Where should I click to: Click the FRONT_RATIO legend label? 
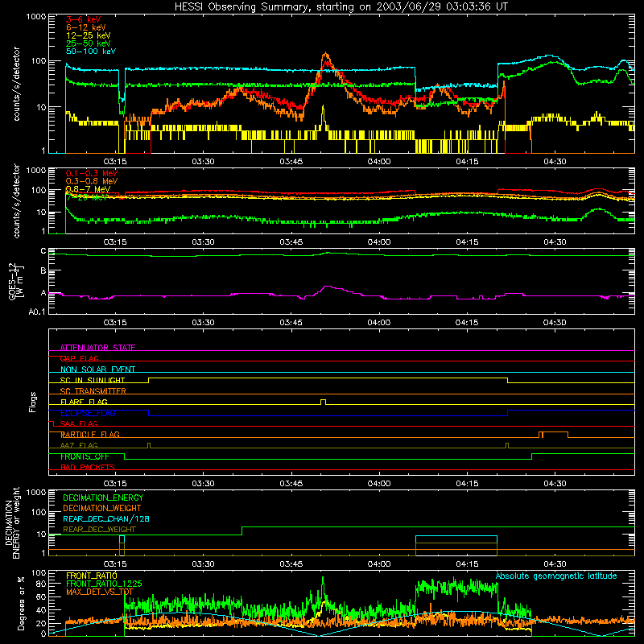click(x=92, y=576)
